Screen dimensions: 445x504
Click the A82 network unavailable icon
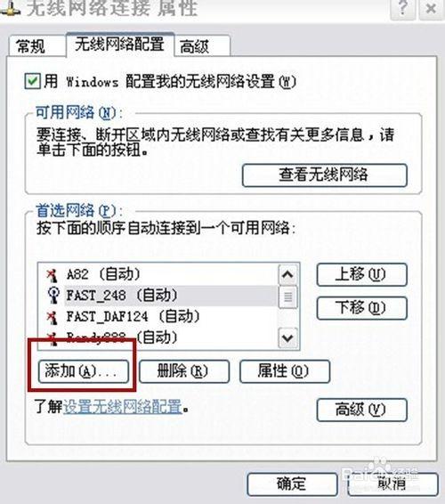(52, 275)
